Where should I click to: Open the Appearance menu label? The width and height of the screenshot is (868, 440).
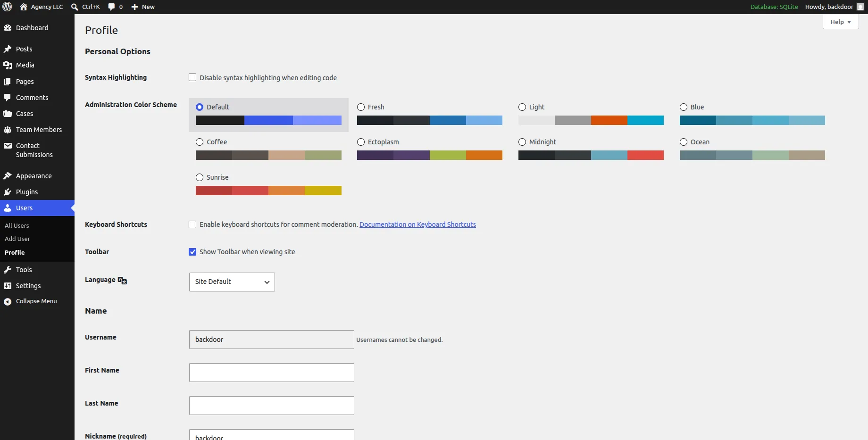coord(34,176)
